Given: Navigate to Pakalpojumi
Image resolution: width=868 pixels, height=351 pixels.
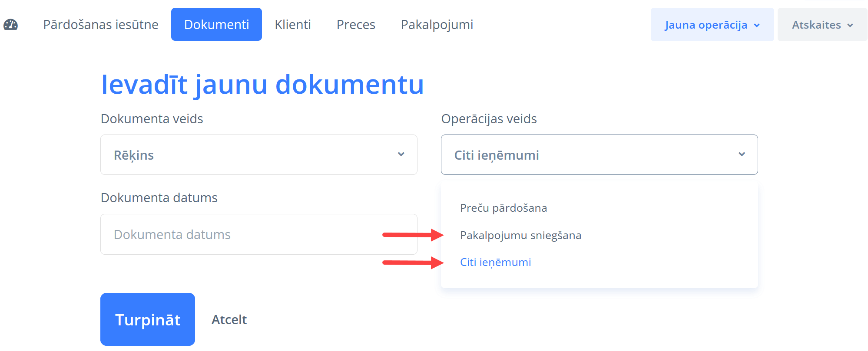Looking at the screenshot, I should (x=437, y=25).
